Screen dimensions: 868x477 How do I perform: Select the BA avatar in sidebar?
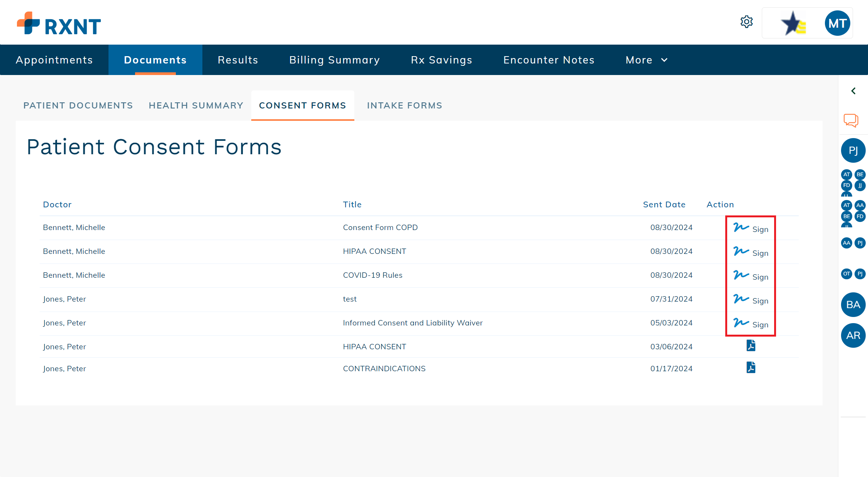coord(853,305)
